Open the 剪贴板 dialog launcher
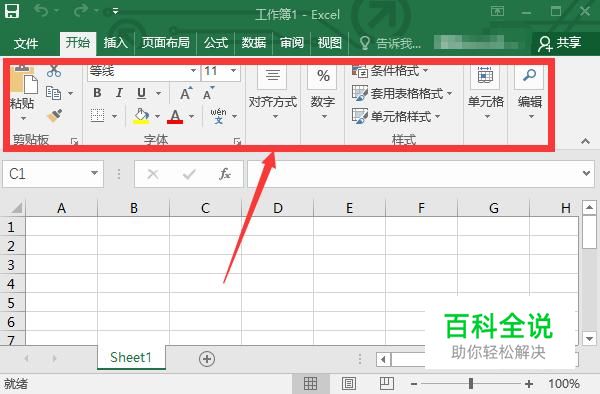Image resolution: width=600 pixels, height=394 pixels. pos(74,141)
